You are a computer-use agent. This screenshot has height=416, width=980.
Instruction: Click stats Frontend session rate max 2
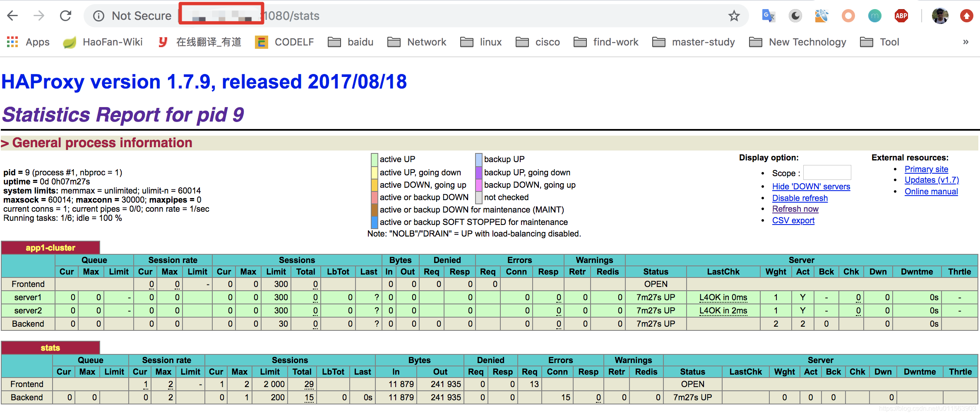point(171,384)
